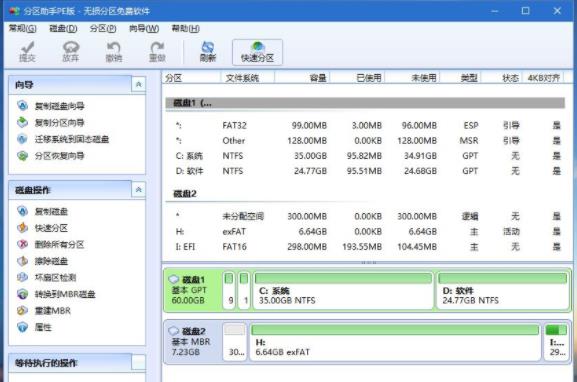Sort by 容量 column header
Image resolution: width=577 pixels, height=382 pixels.
pyautogui.click(x=302, y=78)
